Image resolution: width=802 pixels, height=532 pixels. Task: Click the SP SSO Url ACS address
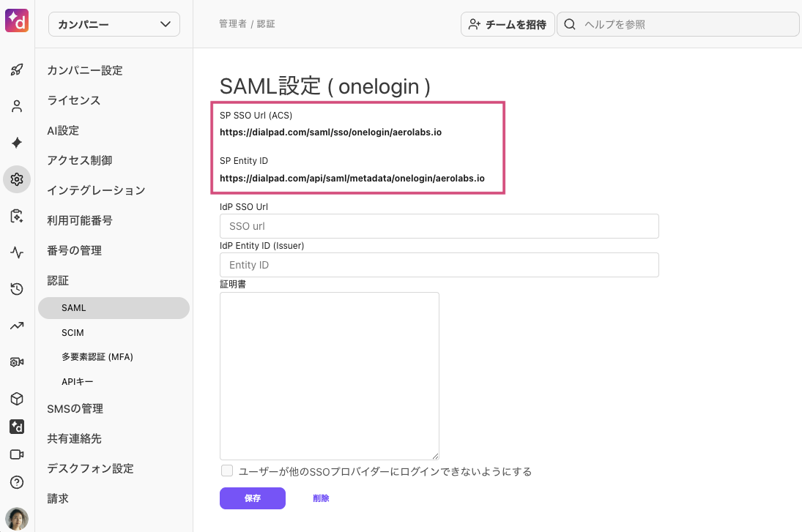point(331,132)
